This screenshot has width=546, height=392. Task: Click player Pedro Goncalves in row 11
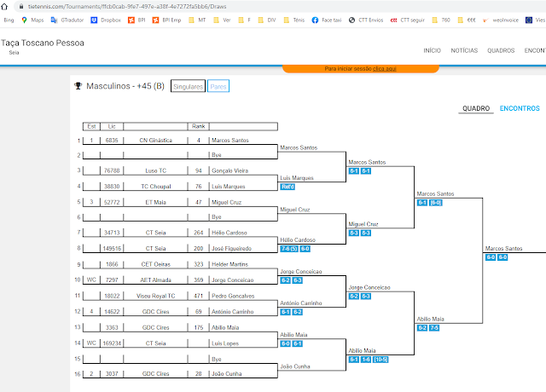[233, 296]
